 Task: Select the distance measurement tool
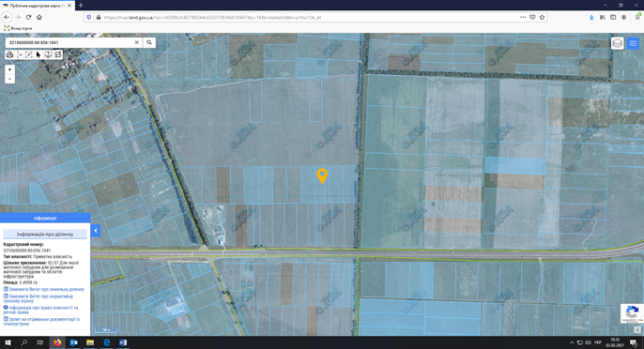click(x=20, y=54)
